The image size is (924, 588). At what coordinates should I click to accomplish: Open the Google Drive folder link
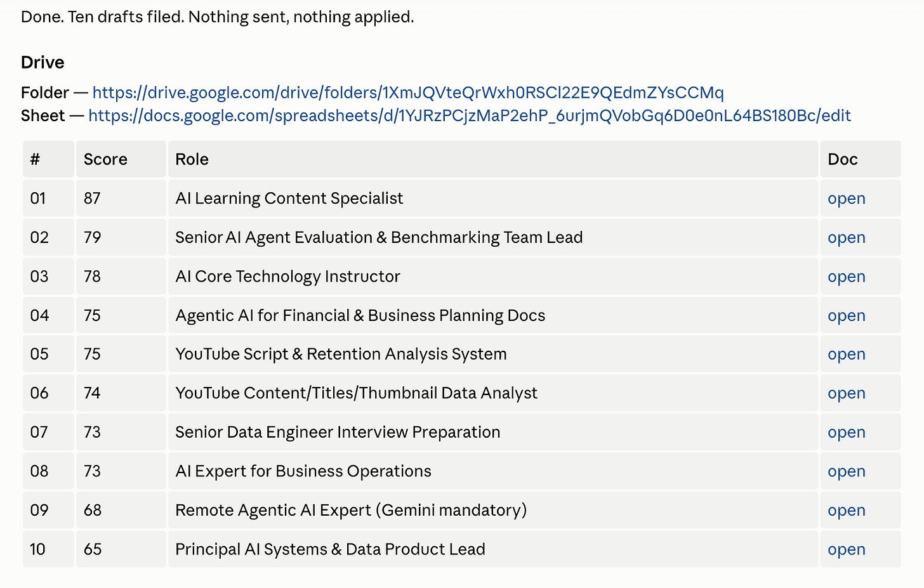408,93
